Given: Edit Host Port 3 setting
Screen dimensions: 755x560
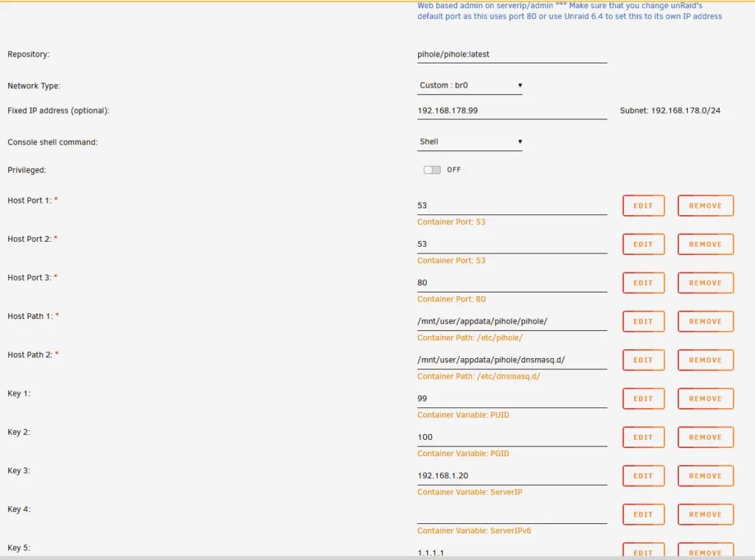Looking at the screenshot, I should [x=643, y=283].
